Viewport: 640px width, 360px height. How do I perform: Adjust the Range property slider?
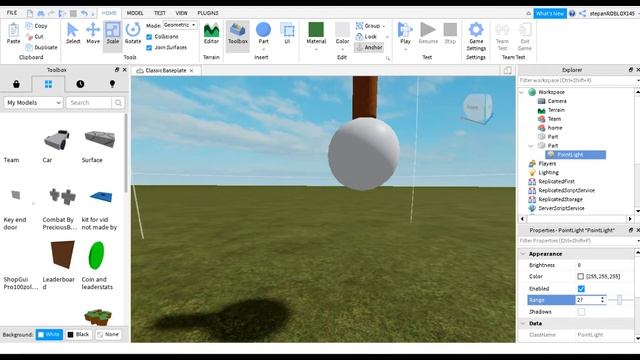click(x=620, y=300)
